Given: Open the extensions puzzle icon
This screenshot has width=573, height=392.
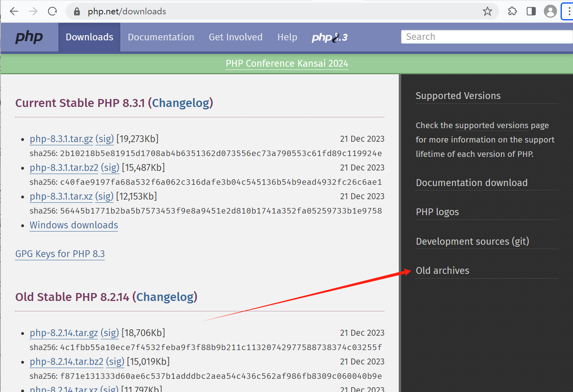Looking at the screenshot, I should click(512, 11).
